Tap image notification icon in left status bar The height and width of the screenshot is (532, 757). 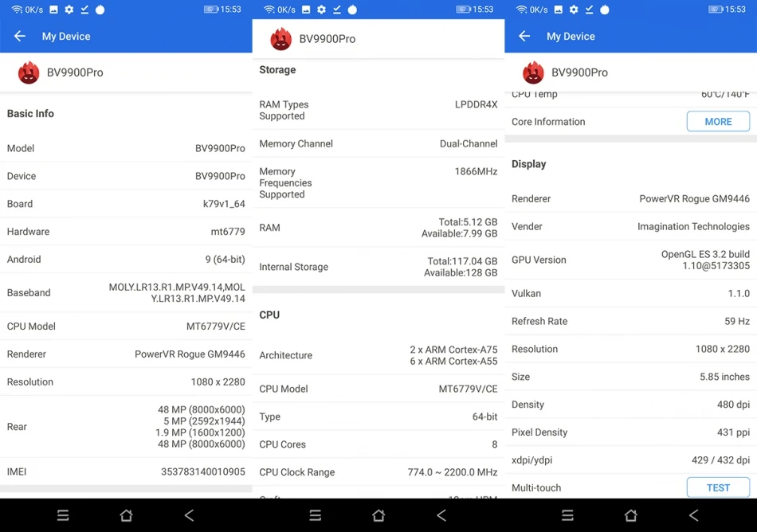53,10
